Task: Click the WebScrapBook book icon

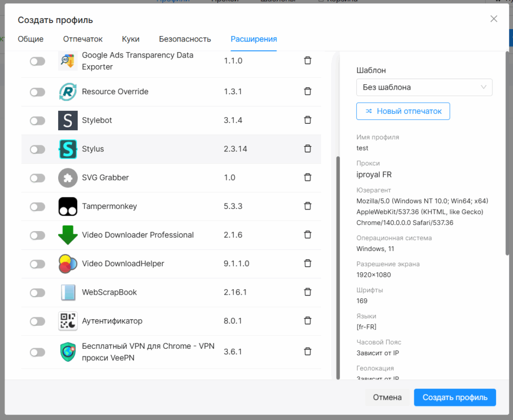Action: [x=68, y=292]
